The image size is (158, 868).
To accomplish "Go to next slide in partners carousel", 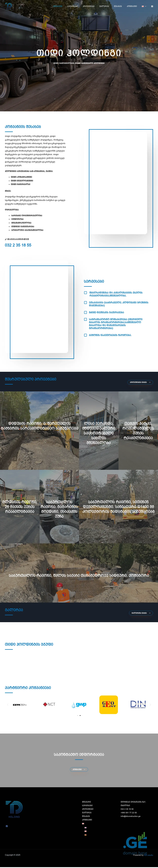I will click(x=150, y=705).
